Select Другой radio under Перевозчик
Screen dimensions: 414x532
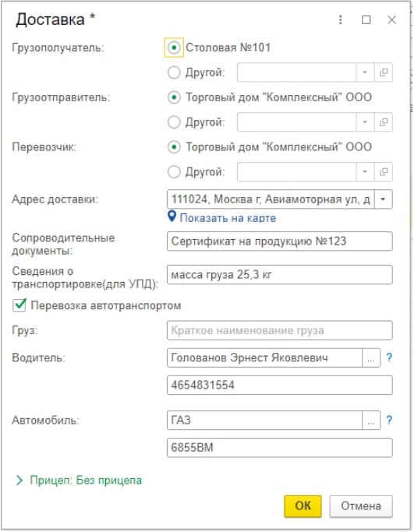(174, 171)
